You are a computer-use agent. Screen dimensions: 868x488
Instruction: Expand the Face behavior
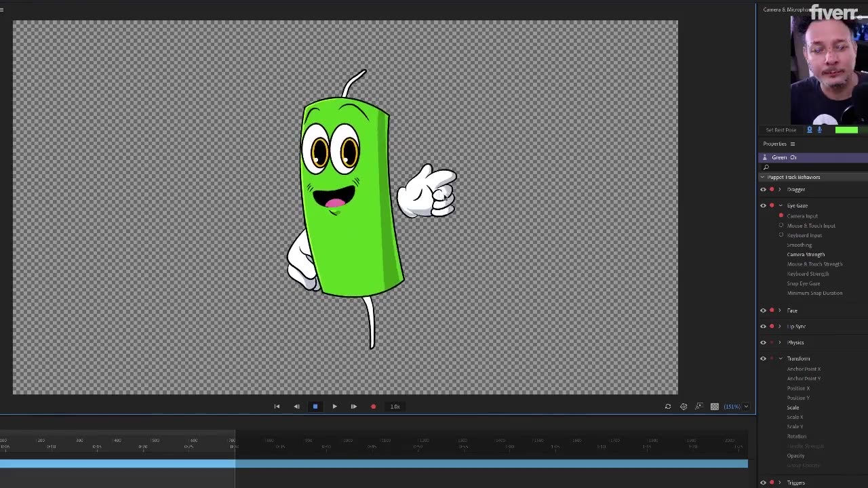point(780,310)
